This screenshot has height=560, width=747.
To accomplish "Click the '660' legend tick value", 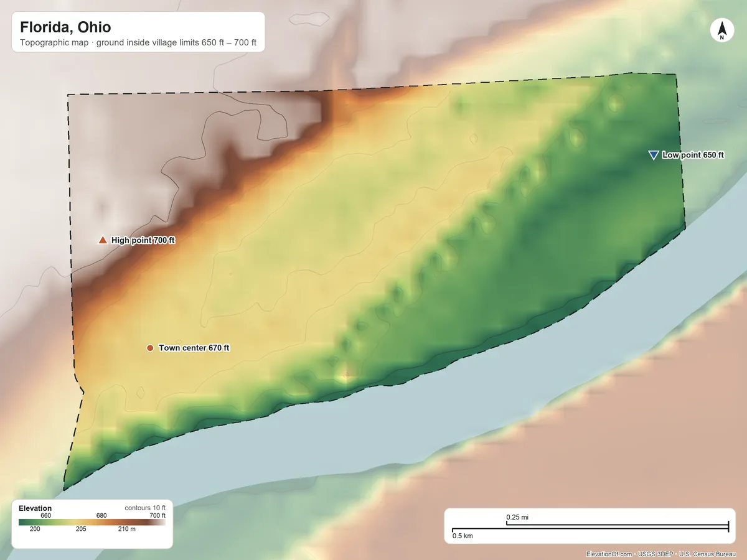I will 45,515.
